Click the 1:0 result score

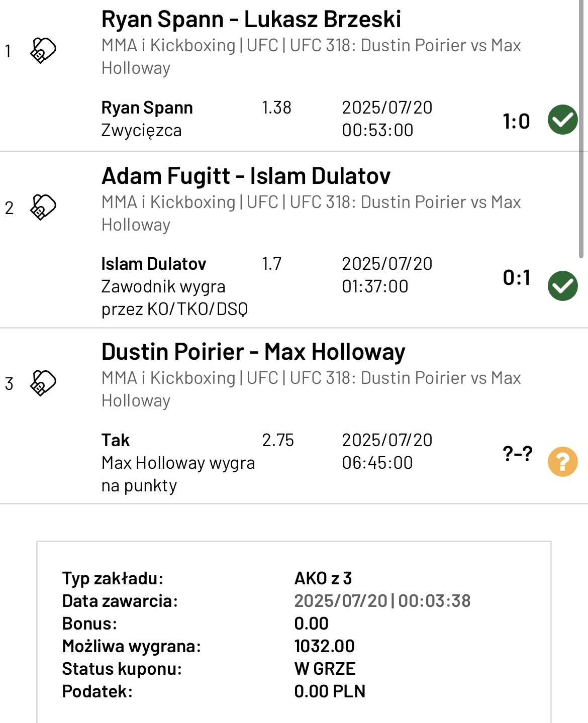(x=516, y=121)
